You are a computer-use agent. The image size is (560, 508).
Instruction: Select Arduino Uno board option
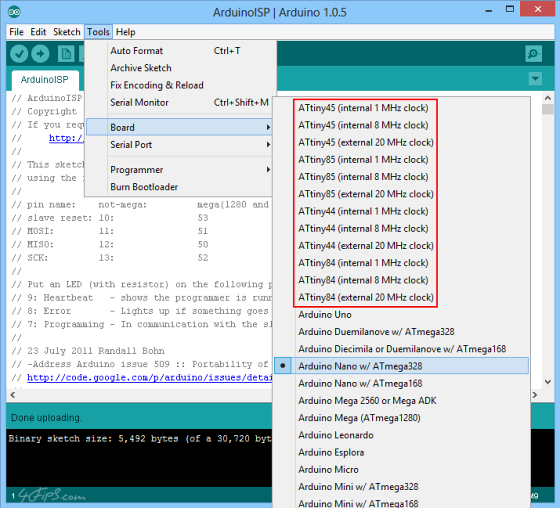click(x=325, y=315)
